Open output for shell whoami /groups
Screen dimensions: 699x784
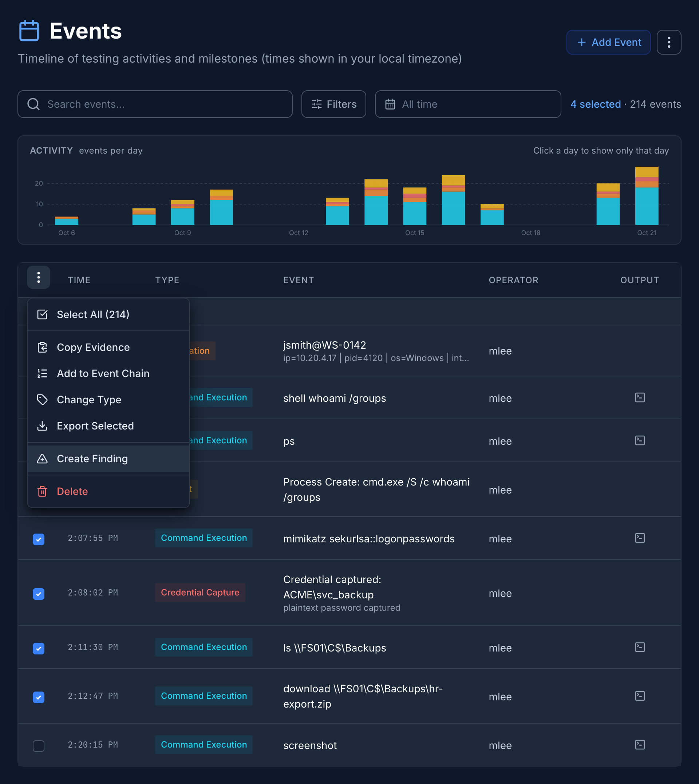click(x=639, y=397)
